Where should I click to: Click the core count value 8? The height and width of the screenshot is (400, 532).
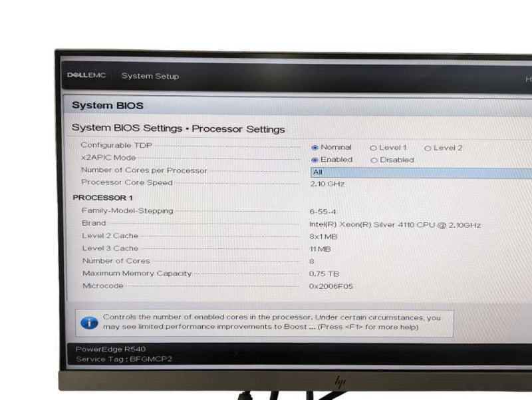tap(311, 262)
